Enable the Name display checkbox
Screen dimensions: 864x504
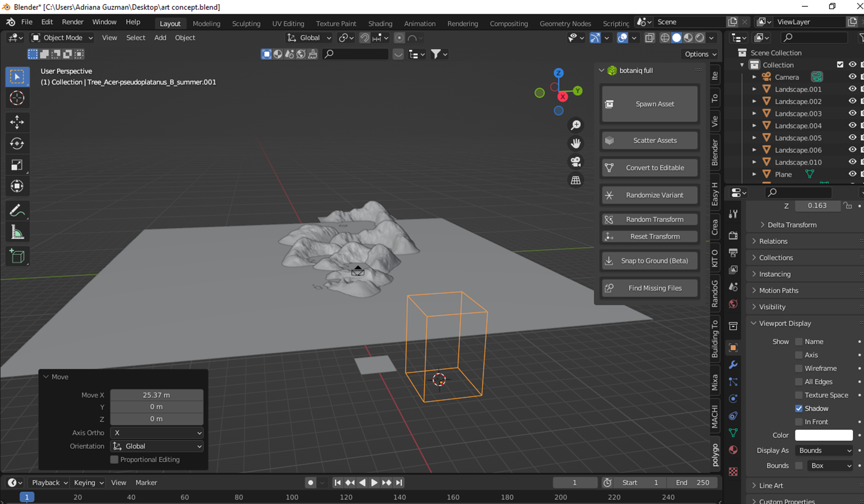point(799,342)
